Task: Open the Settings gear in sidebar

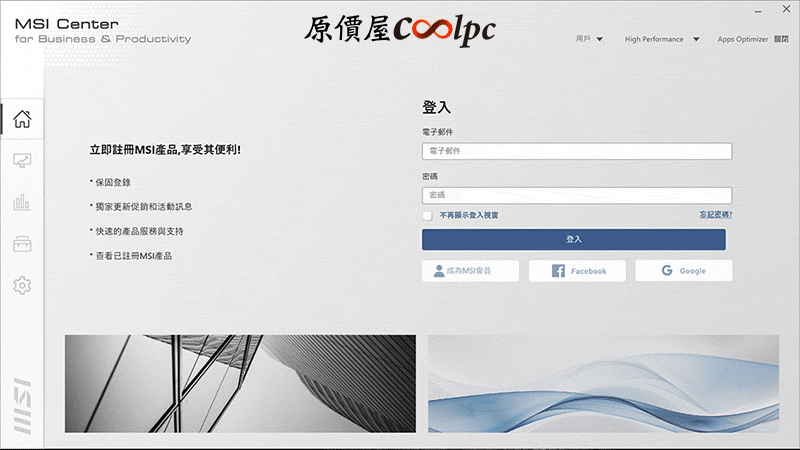Action: [x=22, y=285]
